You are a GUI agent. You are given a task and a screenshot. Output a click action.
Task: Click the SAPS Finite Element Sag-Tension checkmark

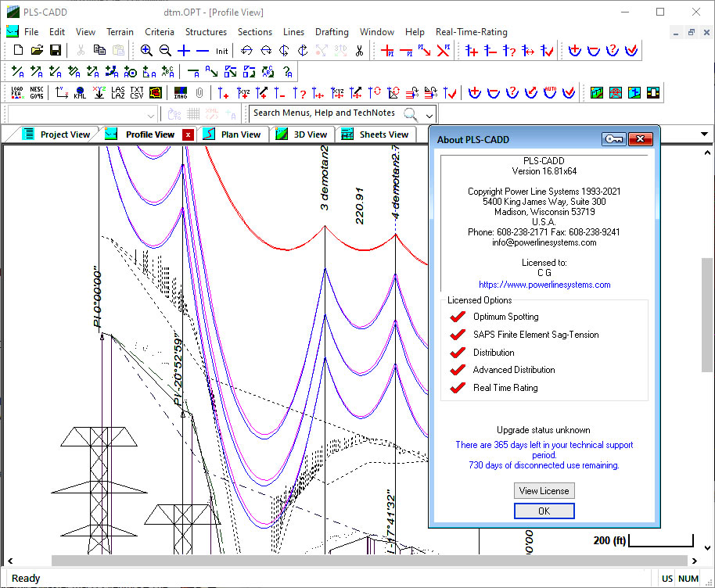click(x=458, y=335)
